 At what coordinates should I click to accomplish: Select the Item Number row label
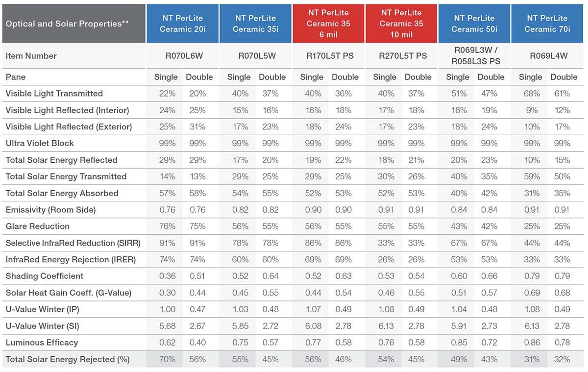(x=31, y=56)
